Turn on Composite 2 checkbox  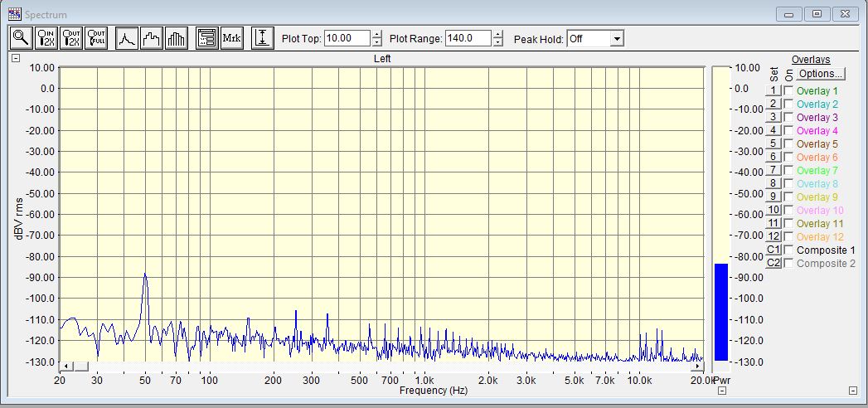click(788, 264)
